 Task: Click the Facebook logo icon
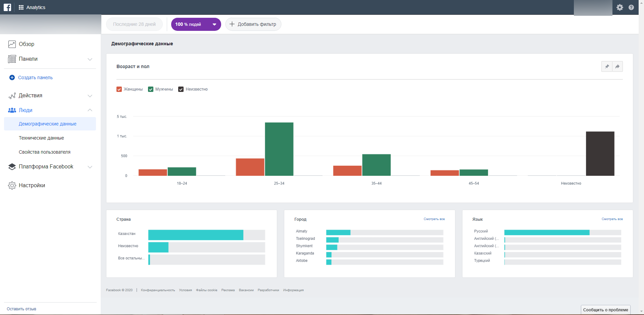pyautogui.click(x=7, y=7)
